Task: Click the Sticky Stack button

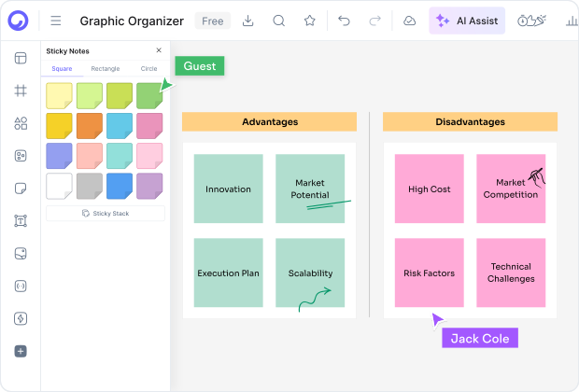Action: pyautogui.click(x=106, y=214)
